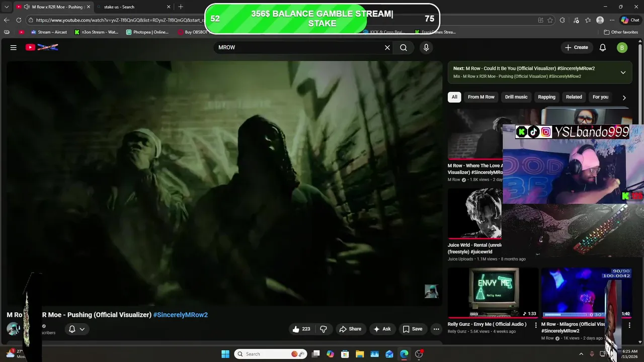Open a new browser tab
The height and width of the screenshot is (362, 644).
[x=181, y=7]
